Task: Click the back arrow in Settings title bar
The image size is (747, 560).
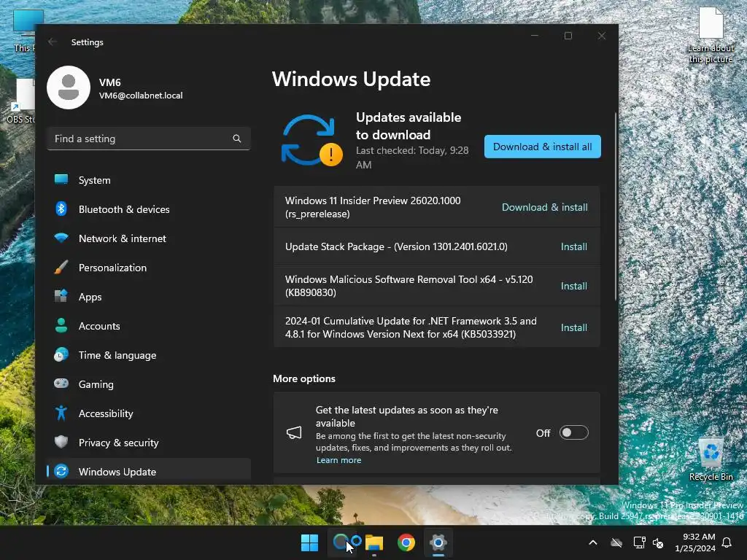Action: [53, 42]
